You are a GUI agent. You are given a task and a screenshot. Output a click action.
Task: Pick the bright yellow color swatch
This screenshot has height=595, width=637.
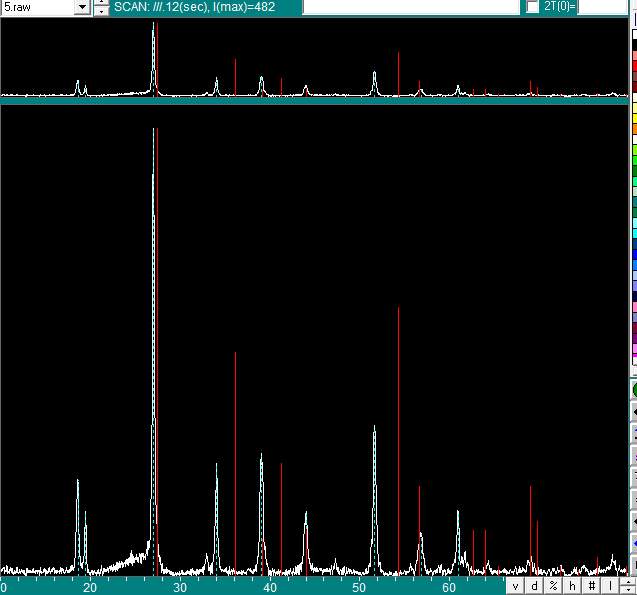635,119
